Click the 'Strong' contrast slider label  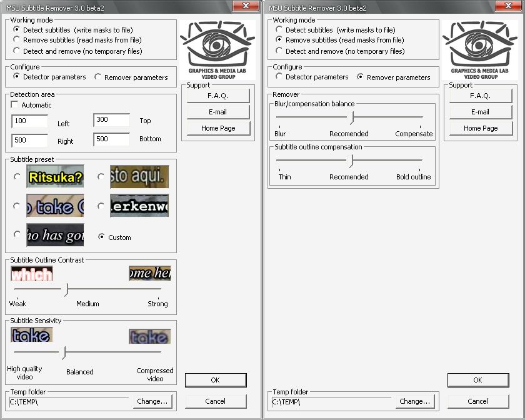pos(157,304)
